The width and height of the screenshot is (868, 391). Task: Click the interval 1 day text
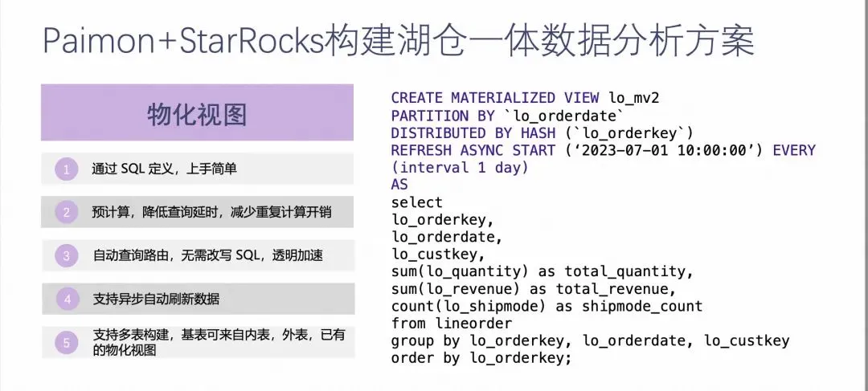tap(460, 168)
